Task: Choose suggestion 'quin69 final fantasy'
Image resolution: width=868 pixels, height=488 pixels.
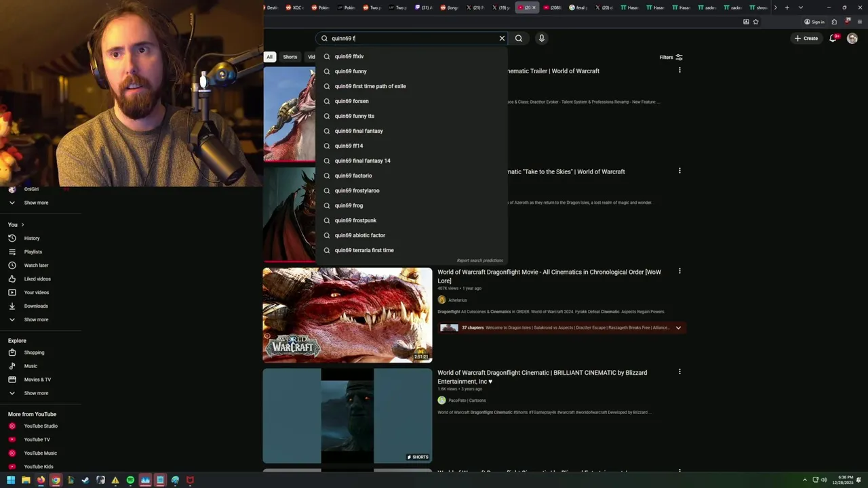Action: (x=412, y=131)
